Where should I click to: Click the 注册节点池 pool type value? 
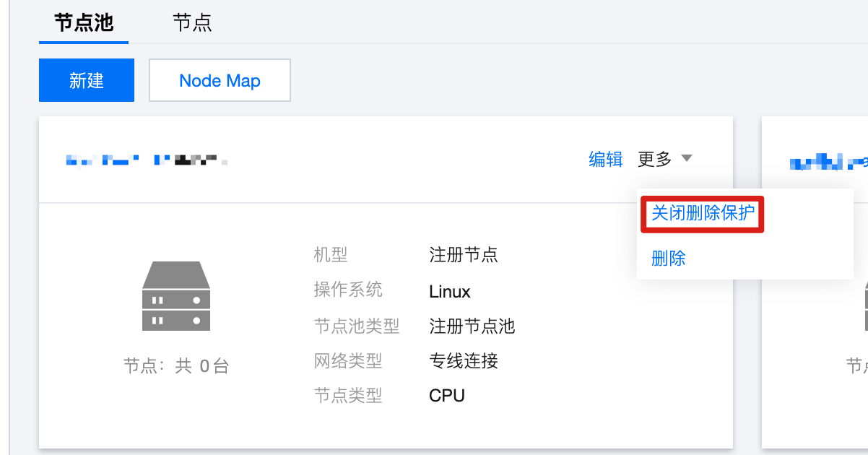[x=472, y=326]
